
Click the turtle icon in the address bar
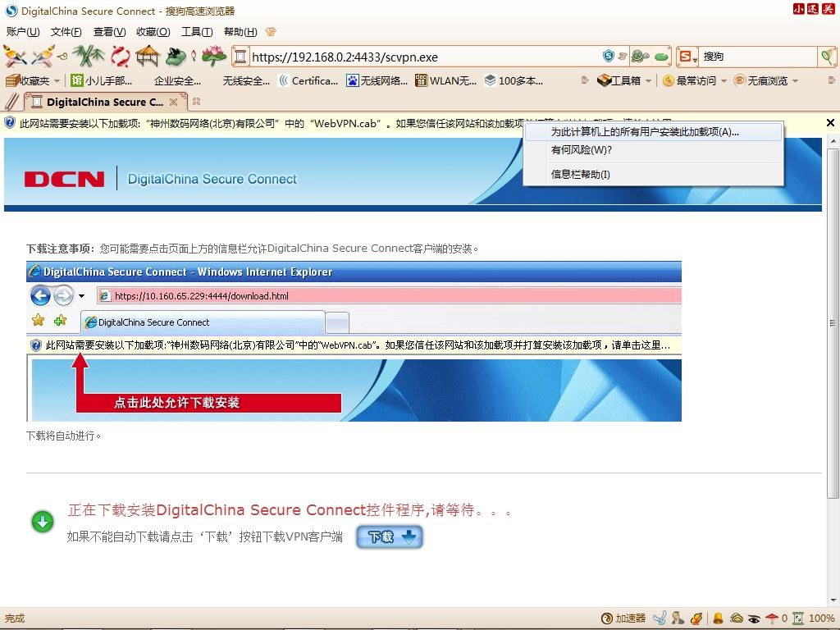click(640, 56)
